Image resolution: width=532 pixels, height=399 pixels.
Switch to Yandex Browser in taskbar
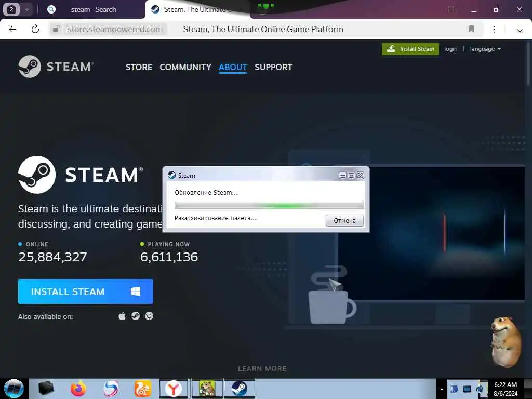tap(174, 389)
